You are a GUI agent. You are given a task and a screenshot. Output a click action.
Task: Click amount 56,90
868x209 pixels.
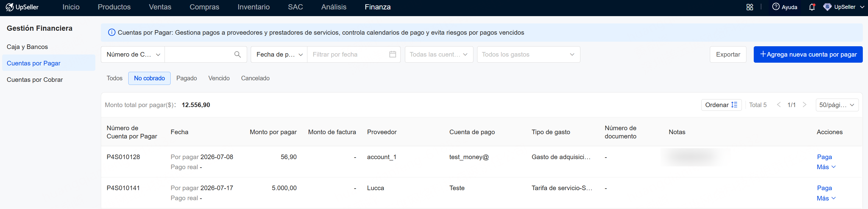tap(289, 157)
